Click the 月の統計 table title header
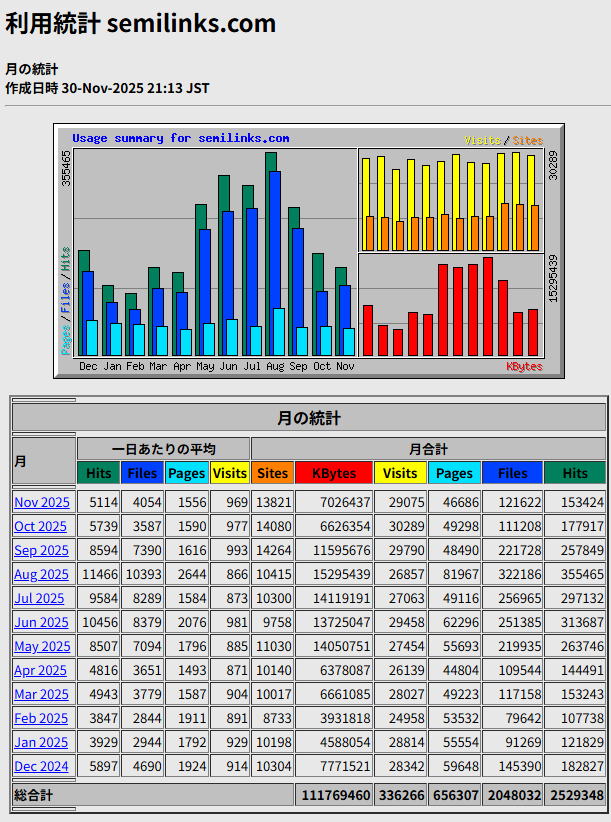Viewport: 611px width, 822px height. [x=308, y=418]
